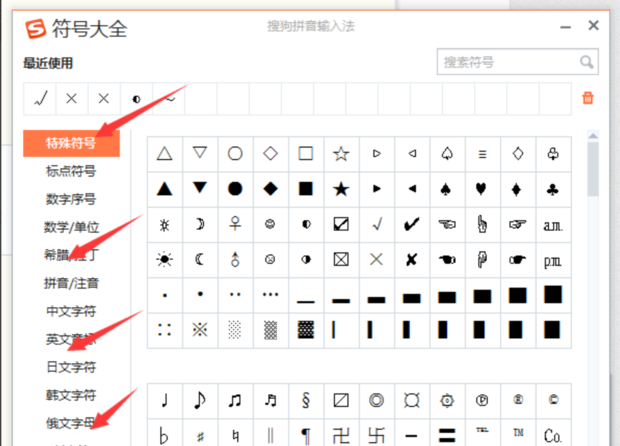Click the Sogou logo icon
The width and height of the screenshot is (620, 446).
pos(36,29)
